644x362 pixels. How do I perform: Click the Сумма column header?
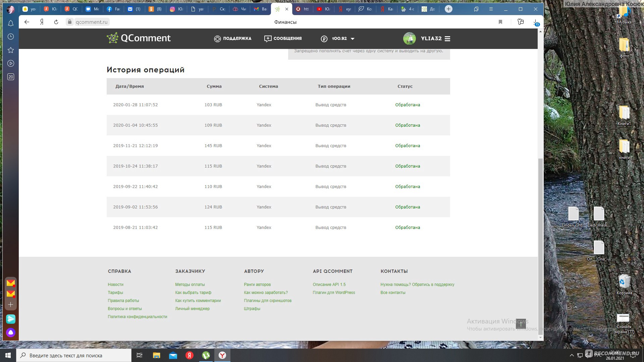pos(214,86)
